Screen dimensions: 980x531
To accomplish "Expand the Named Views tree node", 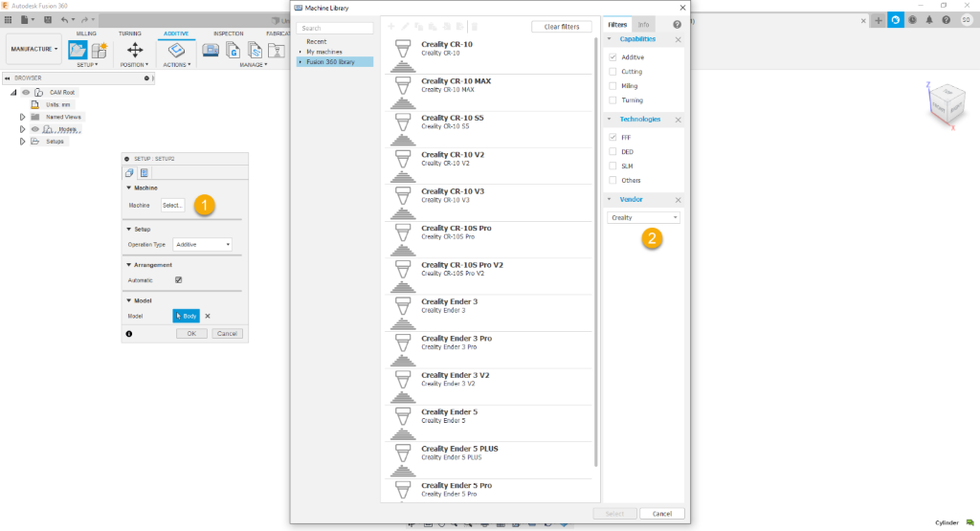I will click(23, 117).
